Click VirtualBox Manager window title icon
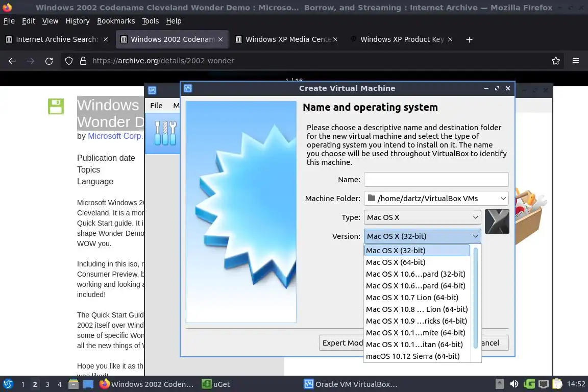The image size is (588, 392). tap(152, 90)
